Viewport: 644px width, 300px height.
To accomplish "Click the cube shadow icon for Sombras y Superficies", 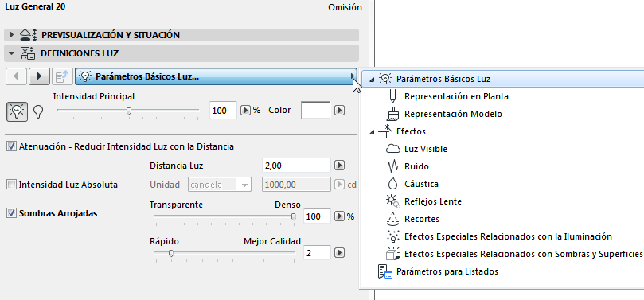I will point(393,254).
